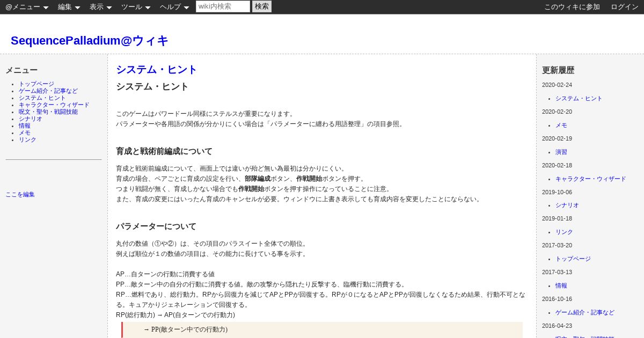Open 呪文・聖句・戦闘技能 in left menu
The height and width of the screenshot is (338, 644).
(x=48, y=112)
